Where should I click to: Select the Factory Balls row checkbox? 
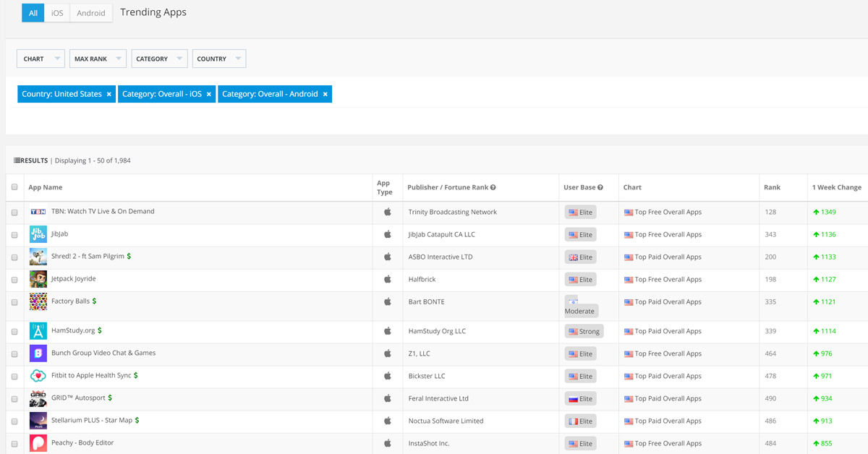pyautogui.click(x=14, y=302)
